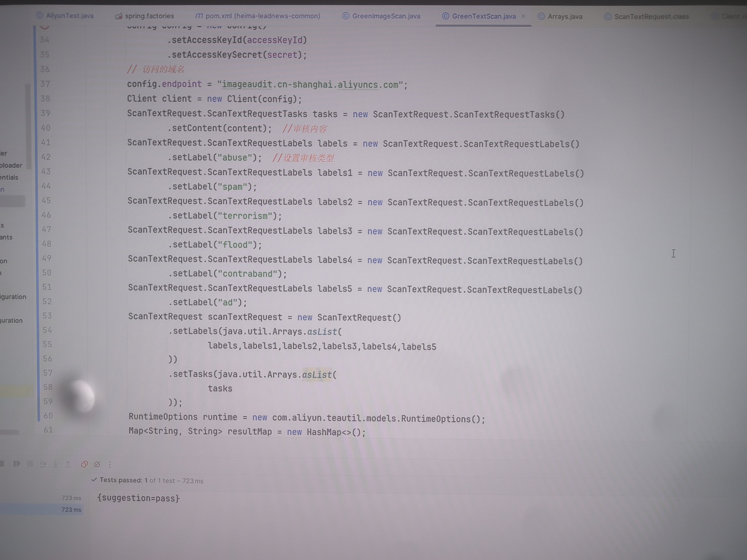The image size is (747, 560).
Task: Click the resultMap variable on line 61
Action: coord(250,432)
